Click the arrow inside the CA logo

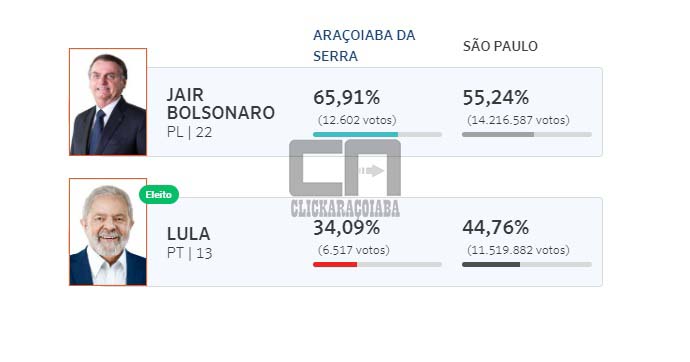point(372,171)
